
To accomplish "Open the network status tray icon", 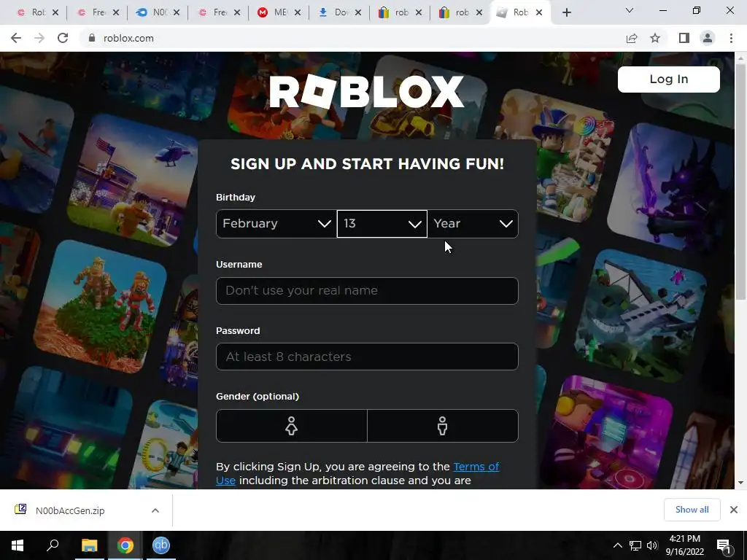I will [635, 545].
